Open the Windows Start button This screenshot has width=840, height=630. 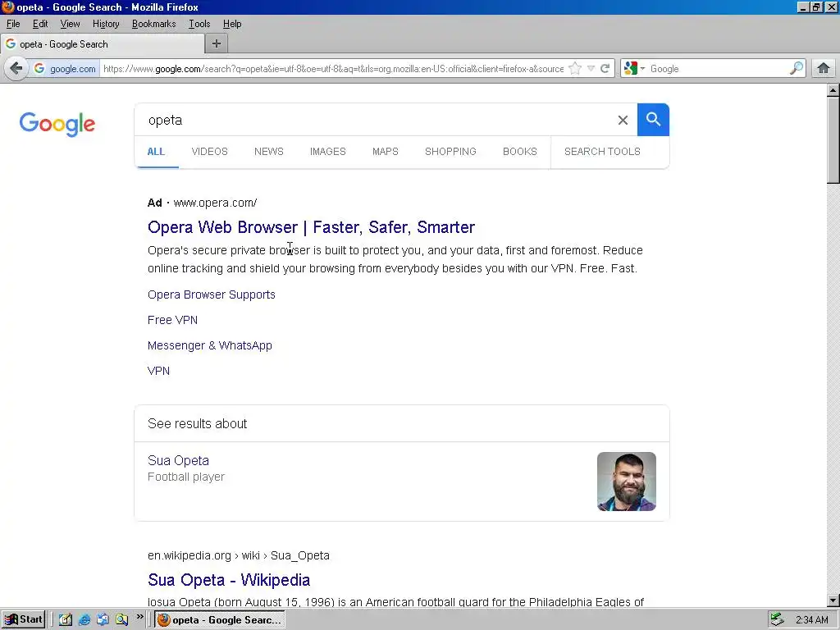(x=24, y=620)
